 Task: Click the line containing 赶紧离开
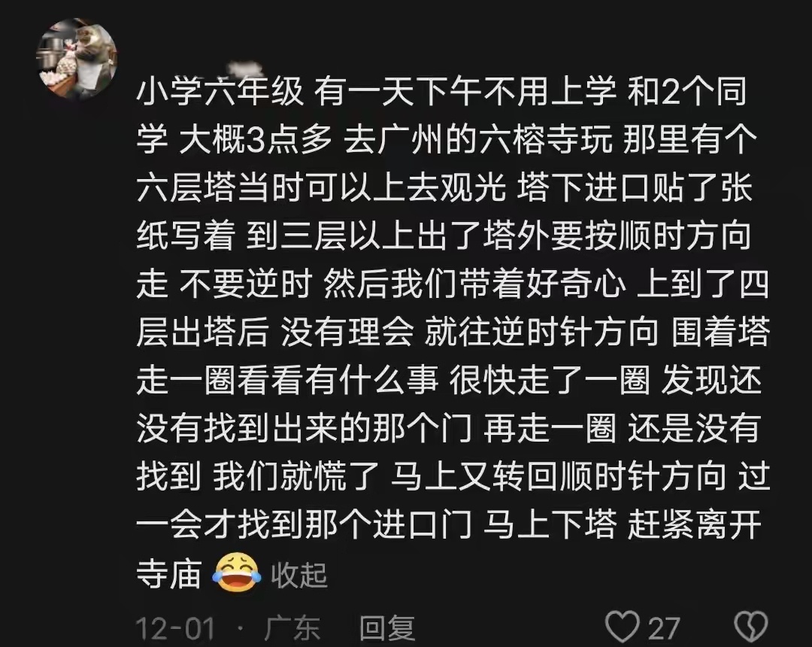pos(449,524)
